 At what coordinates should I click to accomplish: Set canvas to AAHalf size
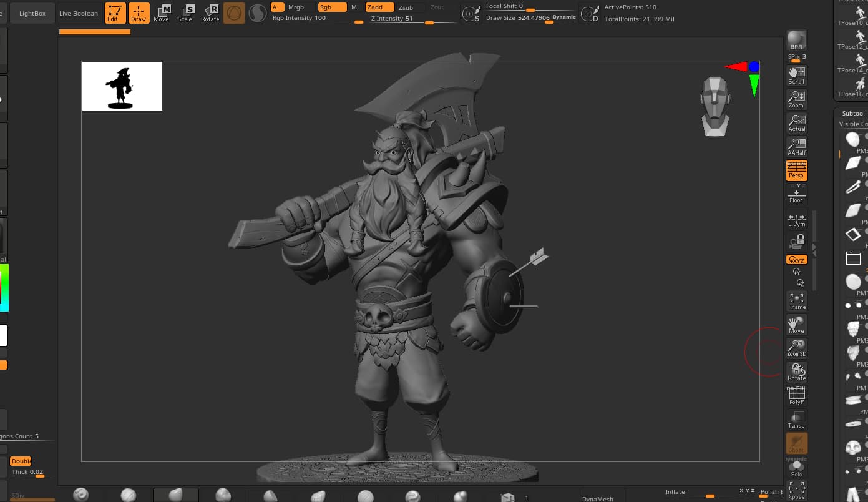pyautogui.click(x=797, y=146)
